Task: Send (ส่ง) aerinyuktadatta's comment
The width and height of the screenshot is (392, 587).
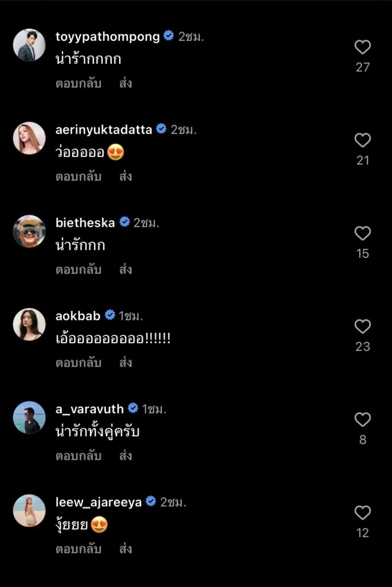Action: 126,176
